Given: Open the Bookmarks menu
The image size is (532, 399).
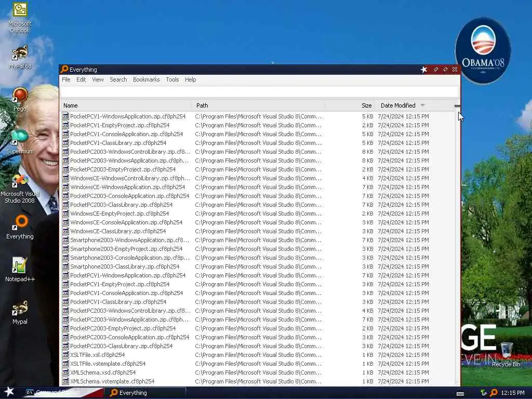Looking at the screenshot, I should click(146, 79).
